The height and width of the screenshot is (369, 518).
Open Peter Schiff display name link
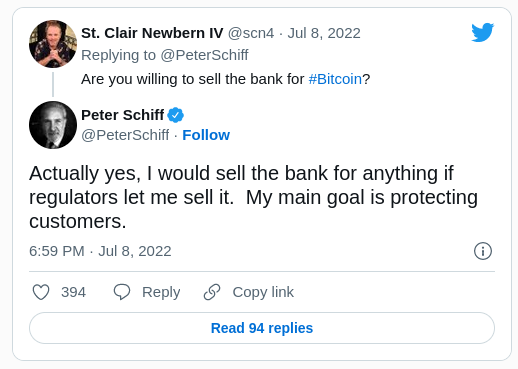pyautogui.click(x=123, y=115)
